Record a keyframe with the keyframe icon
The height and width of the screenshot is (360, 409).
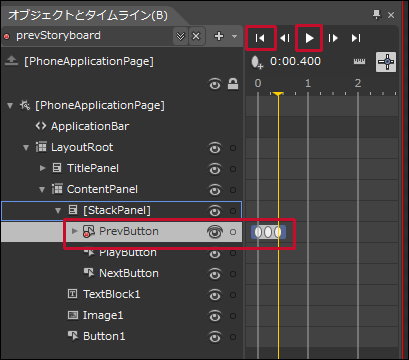coord(257,62)
